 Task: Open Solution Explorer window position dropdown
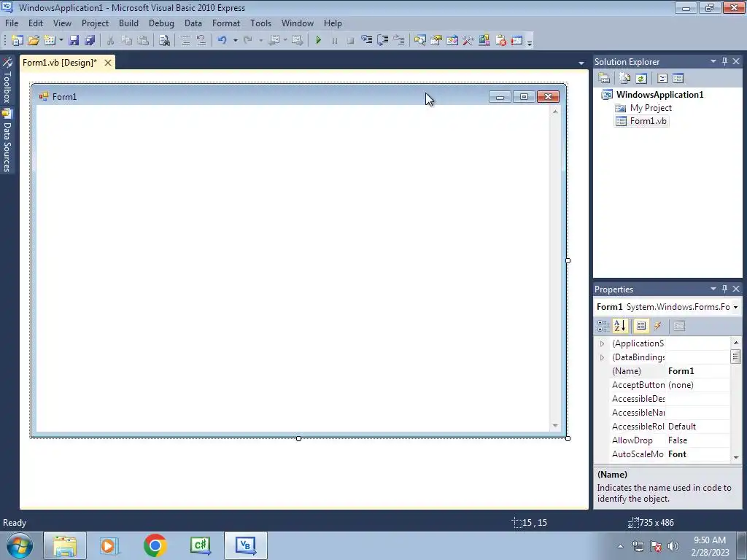713,61
